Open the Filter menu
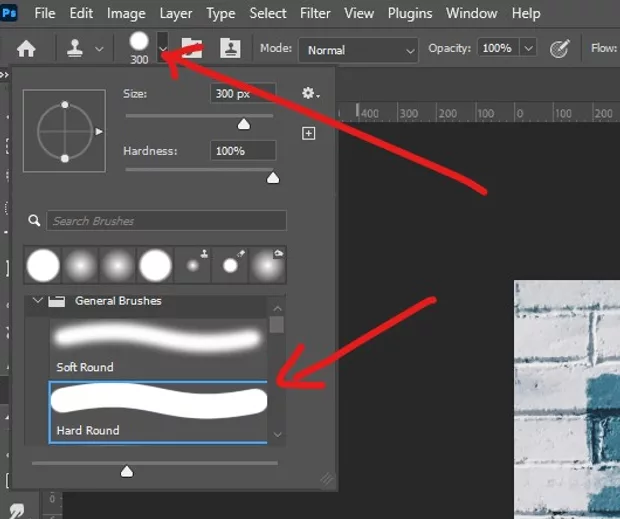This screenshot has width=620, height=519. 315,14
